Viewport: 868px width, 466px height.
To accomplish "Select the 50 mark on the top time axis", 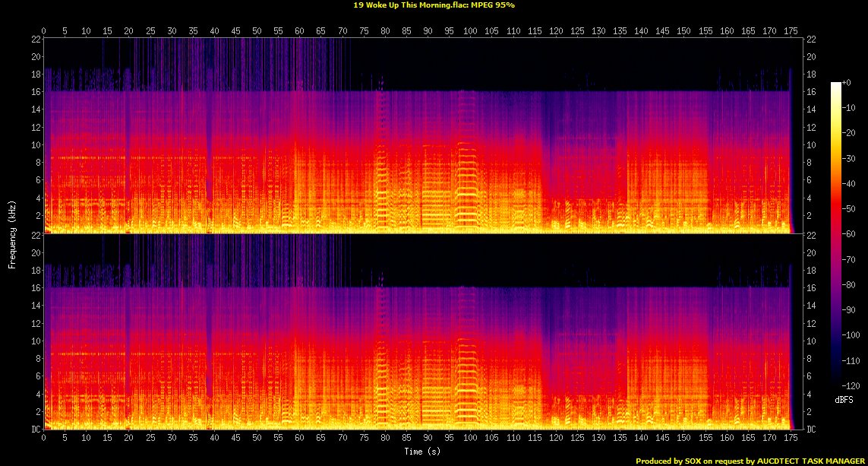I will tap(257, 31).
